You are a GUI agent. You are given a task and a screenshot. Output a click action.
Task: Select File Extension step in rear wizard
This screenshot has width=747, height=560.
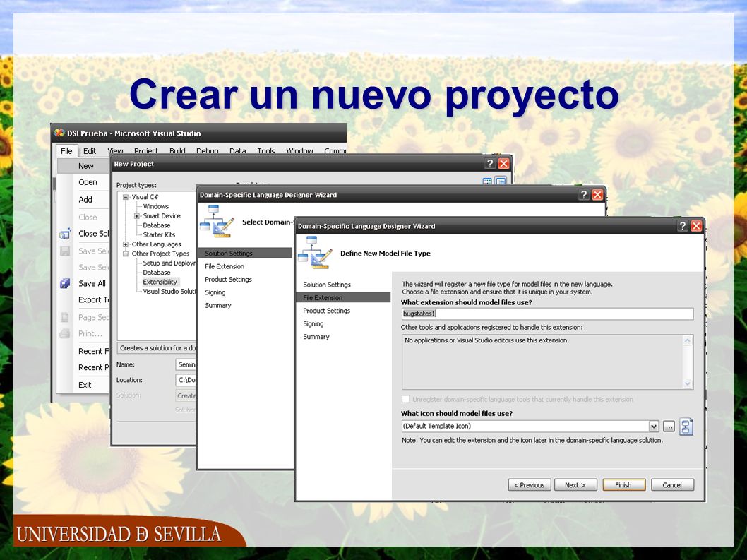point(225,266)
